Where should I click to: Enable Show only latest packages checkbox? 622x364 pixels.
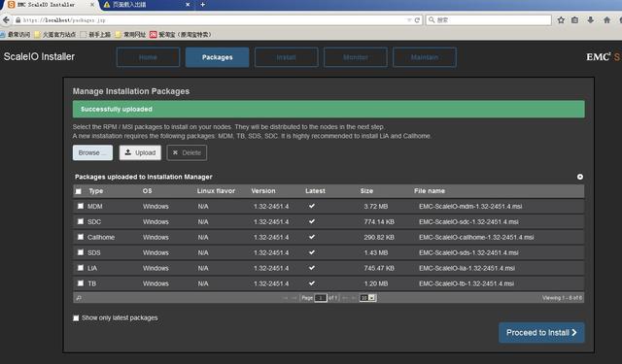(x=76, y=318)
